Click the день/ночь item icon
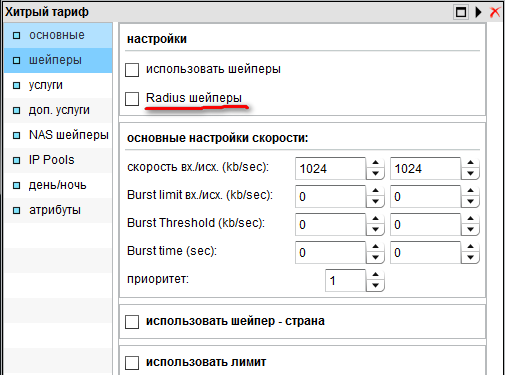 (16, 186)
